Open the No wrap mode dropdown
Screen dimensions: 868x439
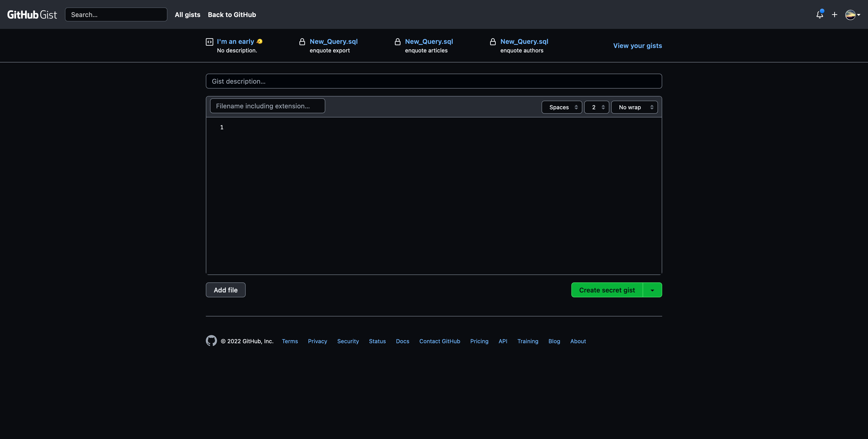point(634,107)
